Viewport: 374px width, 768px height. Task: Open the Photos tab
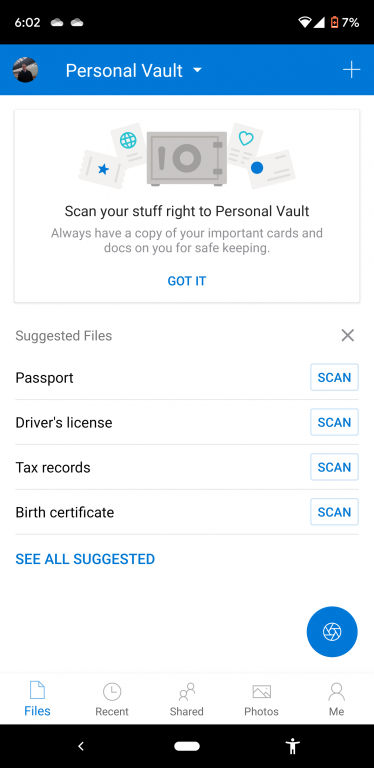pyautogui.click(x=261, y=699)
